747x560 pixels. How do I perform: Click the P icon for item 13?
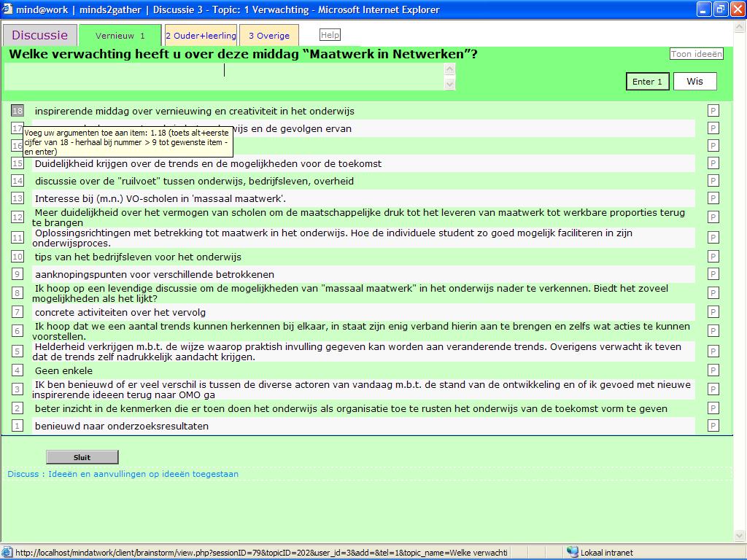tap(713, 198)
